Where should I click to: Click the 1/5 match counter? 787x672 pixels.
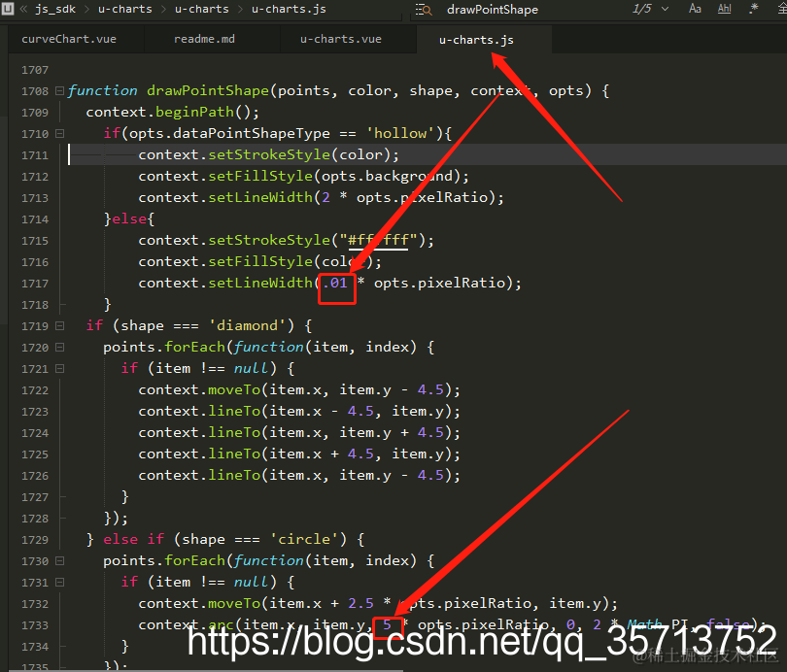[642, 9]
